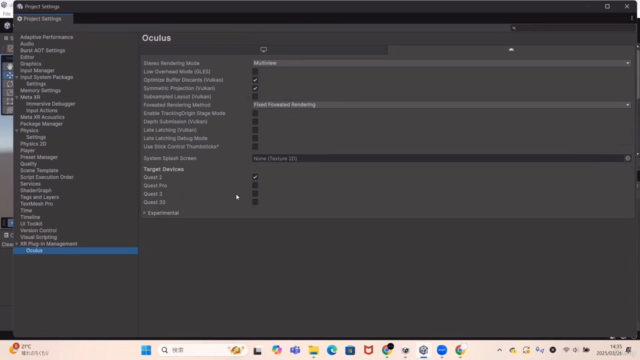Select Adaptive Performance settings
Image resolution: width=640 pixels, height=360 pixels.
47,37
